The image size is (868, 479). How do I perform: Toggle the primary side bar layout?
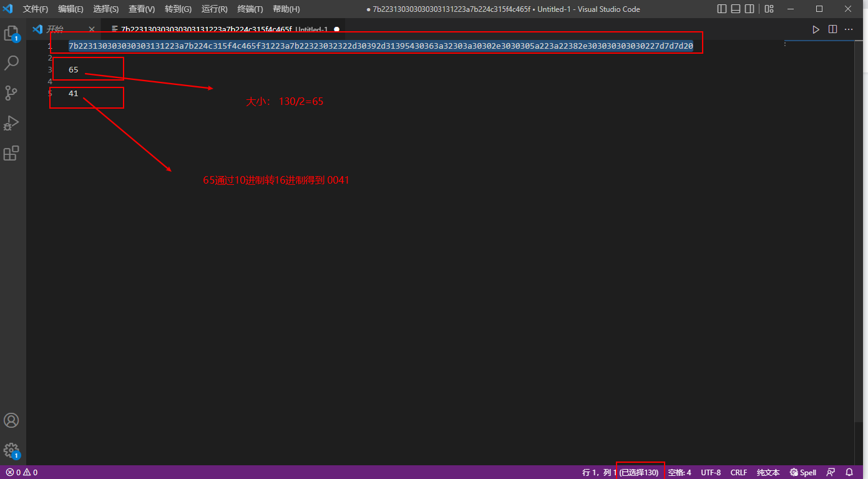pos(722,9)
